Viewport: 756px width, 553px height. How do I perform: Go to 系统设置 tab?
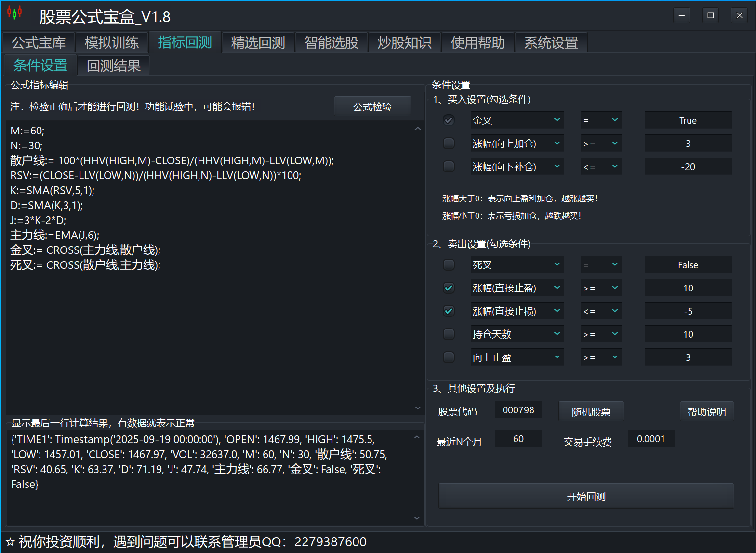[551, 42]
